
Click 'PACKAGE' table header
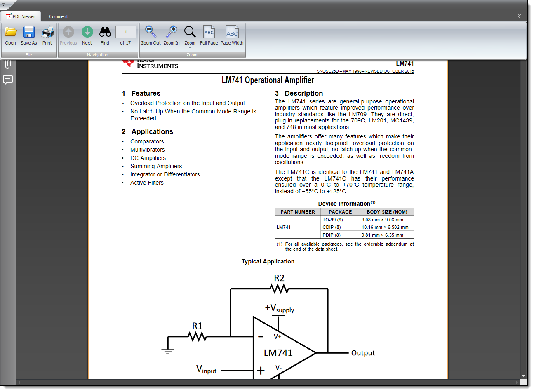coord(340,212)
